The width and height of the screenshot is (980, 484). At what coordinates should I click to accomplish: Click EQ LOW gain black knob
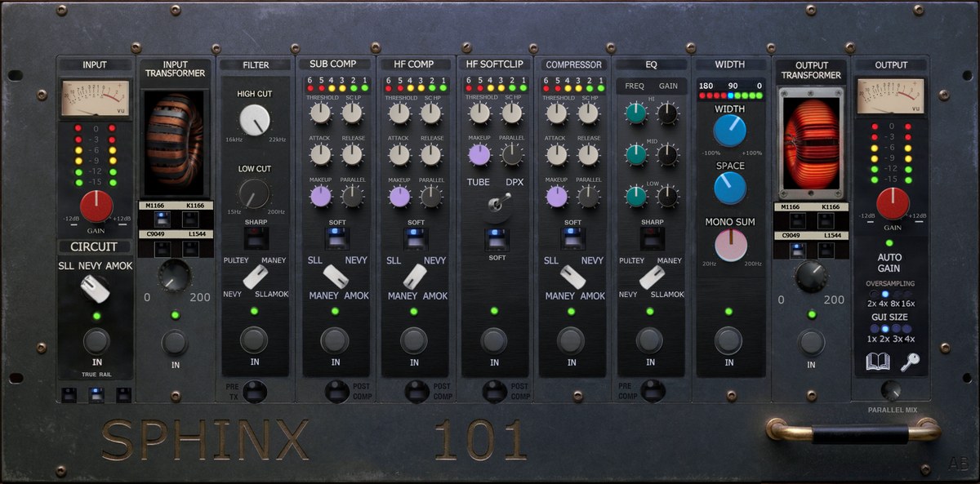click(668, 196)
